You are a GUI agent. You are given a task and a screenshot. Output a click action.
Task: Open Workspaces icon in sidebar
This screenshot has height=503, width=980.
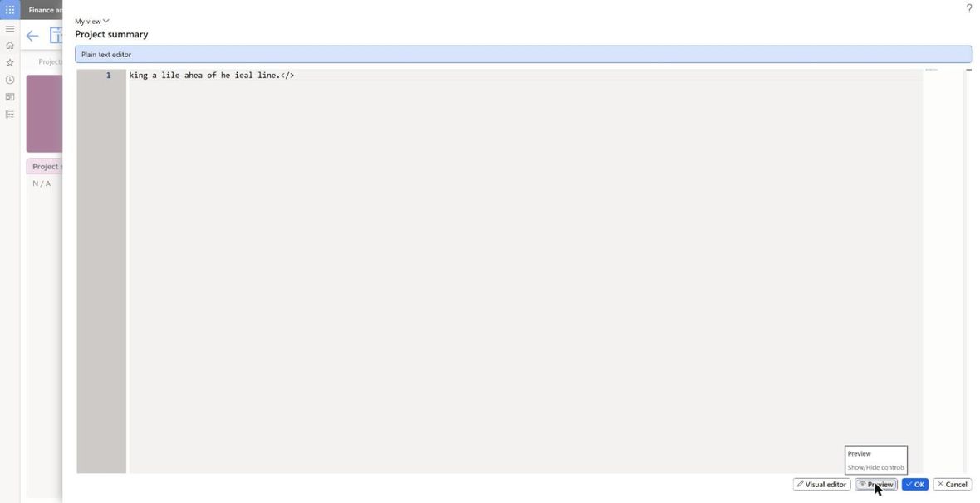point(10,97)
